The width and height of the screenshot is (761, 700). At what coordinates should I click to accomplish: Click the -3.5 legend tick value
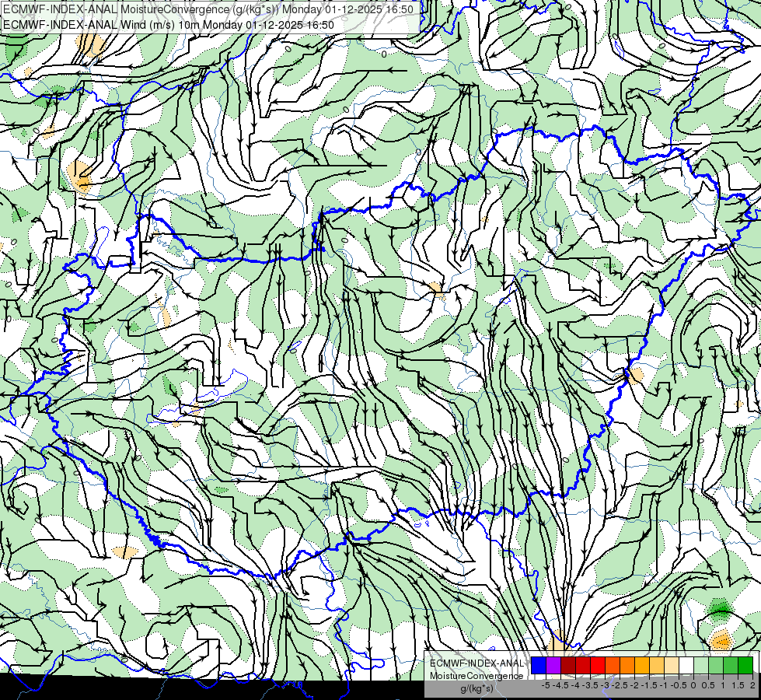(590, 685)
